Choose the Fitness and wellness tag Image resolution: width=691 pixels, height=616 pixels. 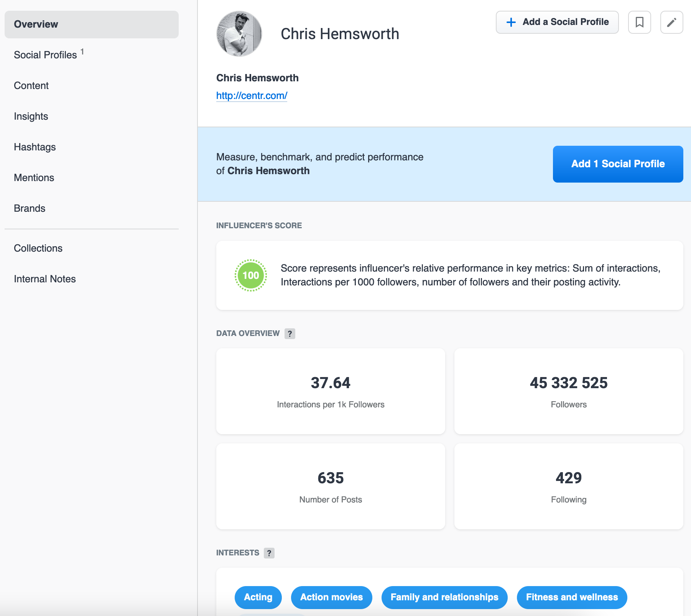572,597
